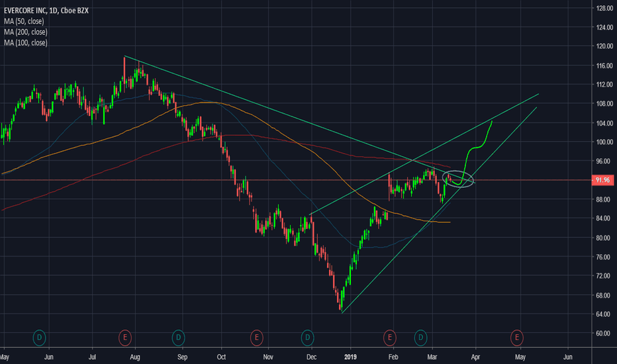Open the earnings marker just before Nov

257,338
